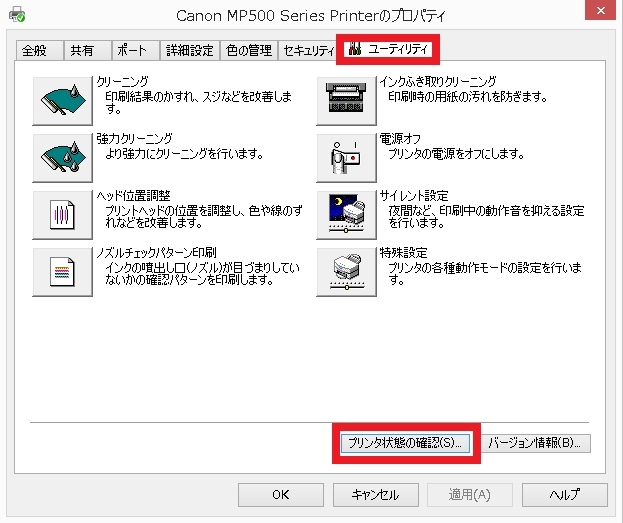Click the window title Canon MP500 Series Printerのプロパティ

(x=311, y=15)
